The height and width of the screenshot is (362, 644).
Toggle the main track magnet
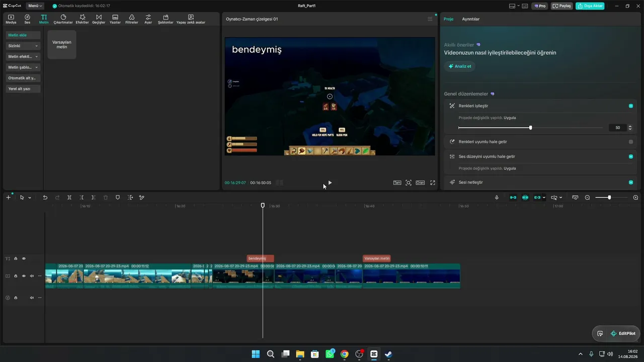tap(513, 198)
